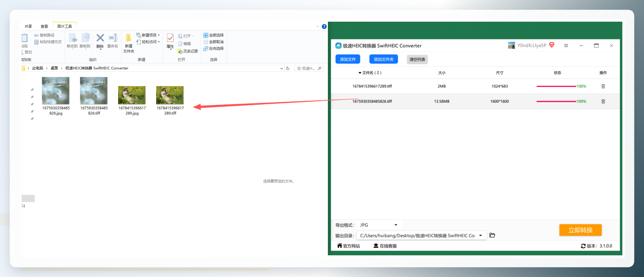Click the orange 立即转换 button
Viewport: 644px width, 277px height.
[581, 230]
